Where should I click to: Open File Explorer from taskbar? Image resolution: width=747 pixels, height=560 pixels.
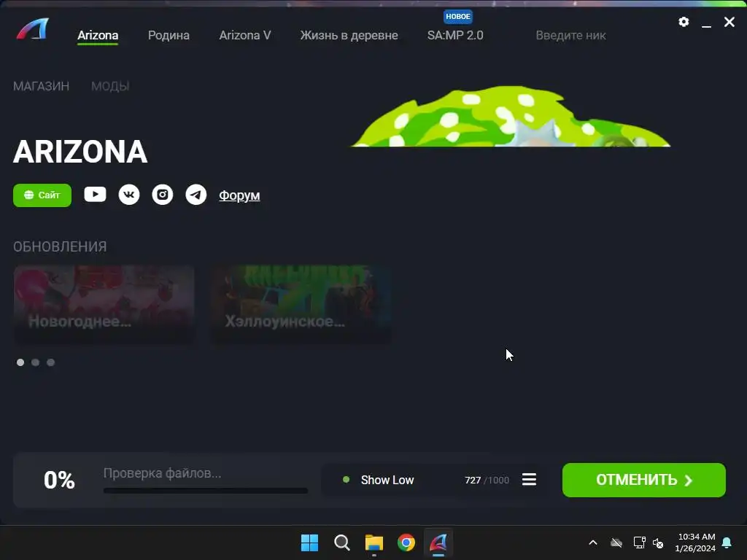(x=374, y=542)
